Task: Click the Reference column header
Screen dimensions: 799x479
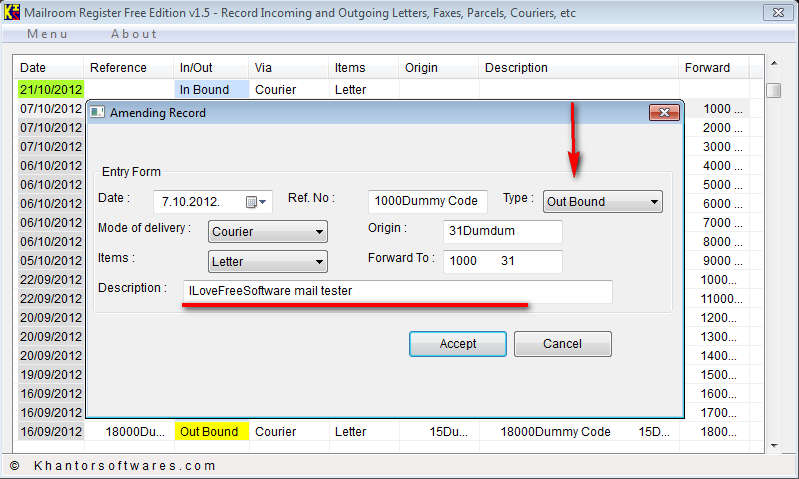Action: pos(128,68)
